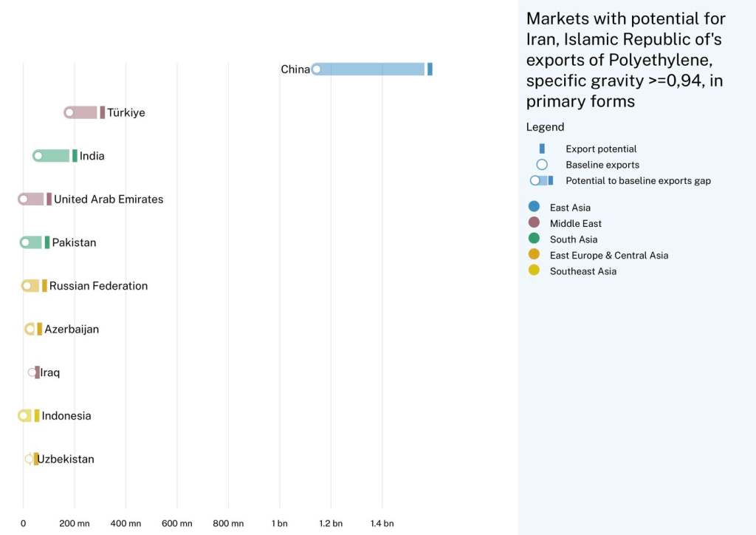Click Potential to baseline exports gap legend icon

(x=542, y=180)
